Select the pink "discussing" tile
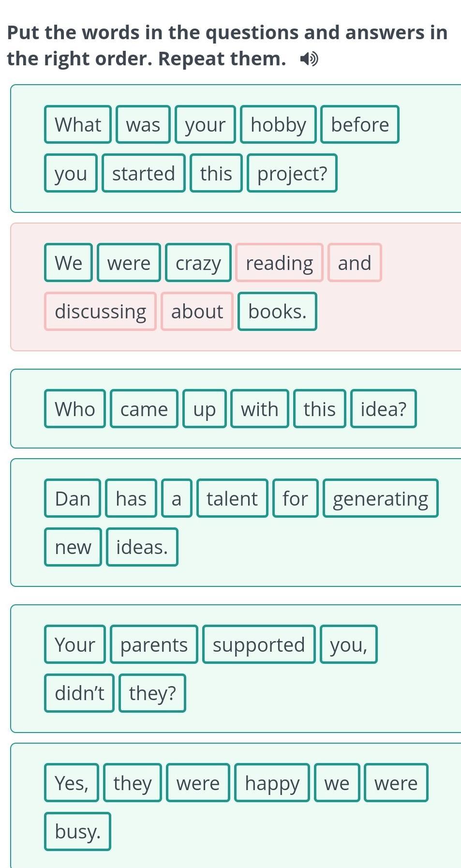461x868 pixels. 100,312
